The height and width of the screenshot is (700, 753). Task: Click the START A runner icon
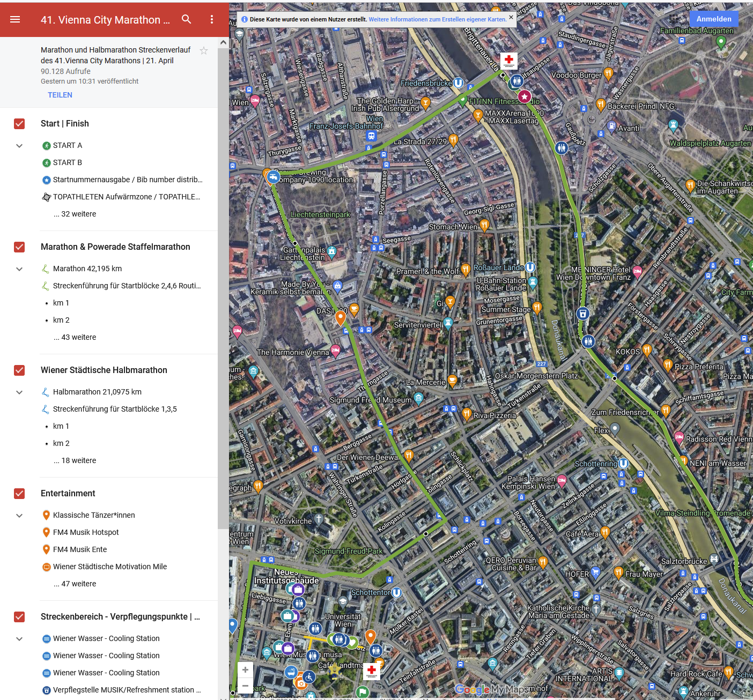[x=47, y=146]
